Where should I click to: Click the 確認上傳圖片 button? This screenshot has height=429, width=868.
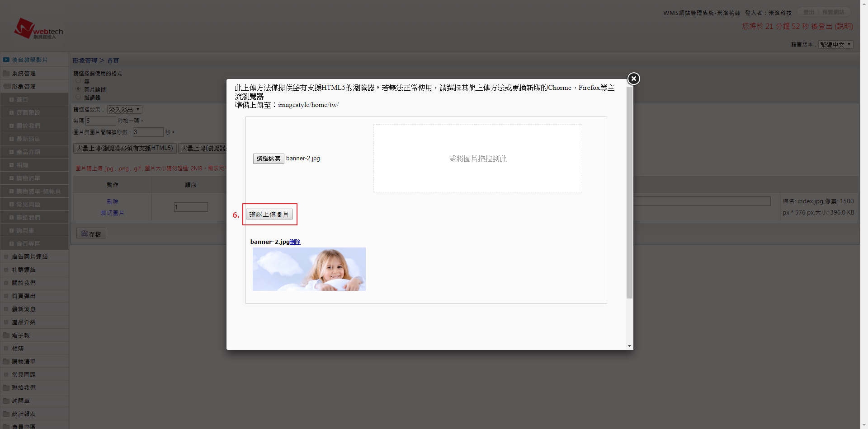tap(269, 214)
